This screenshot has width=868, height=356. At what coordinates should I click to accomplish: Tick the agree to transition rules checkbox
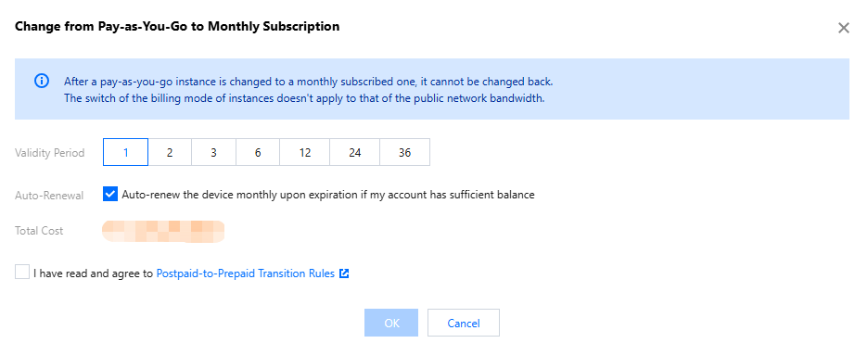[22, 273]
